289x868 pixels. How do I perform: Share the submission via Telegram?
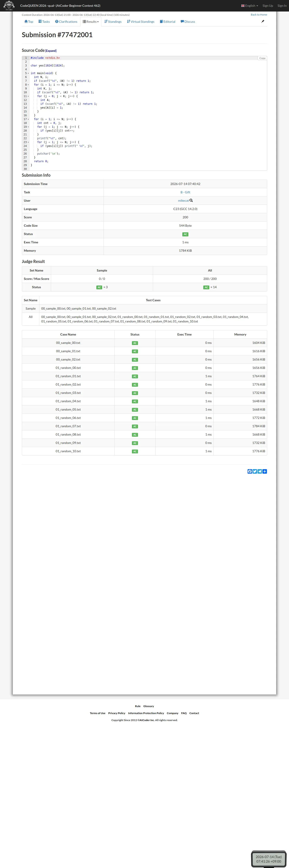(260, 471)
